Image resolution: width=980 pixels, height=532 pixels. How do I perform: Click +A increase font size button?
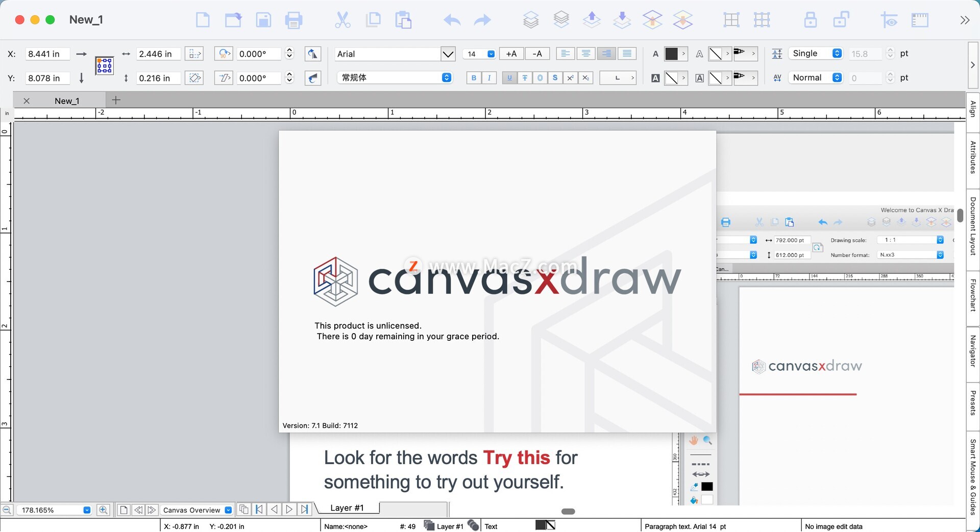coord(511,54)
